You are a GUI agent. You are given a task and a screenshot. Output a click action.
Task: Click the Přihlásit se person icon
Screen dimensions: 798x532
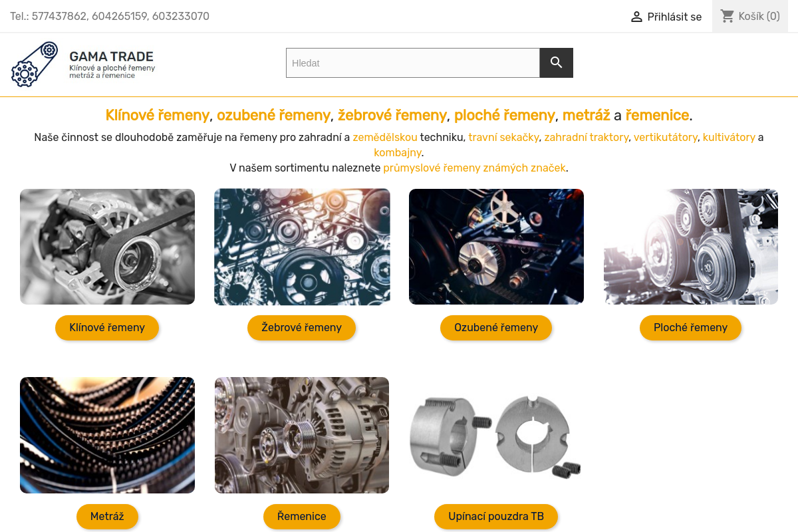(x=636, y=17)
